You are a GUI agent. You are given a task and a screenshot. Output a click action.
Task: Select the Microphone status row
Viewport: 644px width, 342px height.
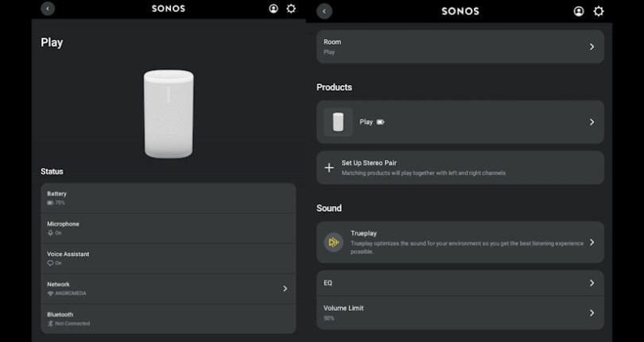tap(169, 228)
